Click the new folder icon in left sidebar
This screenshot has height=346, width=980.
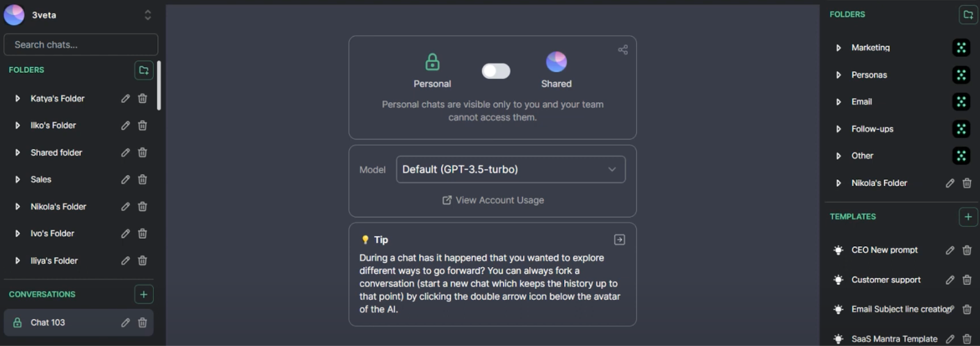pyautogui.click(x=143, y=70)
